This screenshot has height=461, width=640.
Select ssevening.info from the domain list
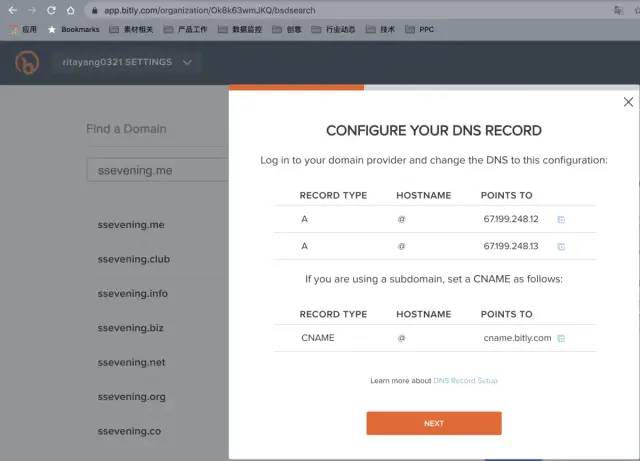(x=132, y=294)
